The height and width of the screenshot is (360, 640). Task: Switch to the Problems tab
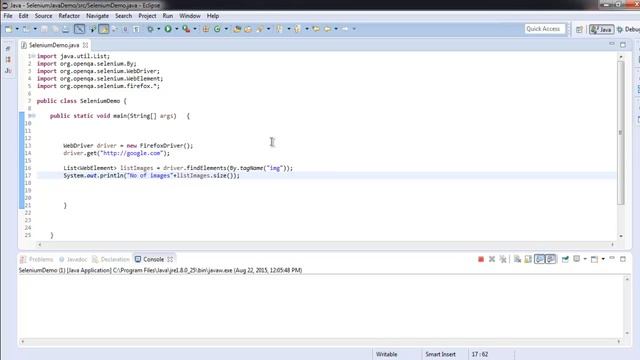(37, 260)
